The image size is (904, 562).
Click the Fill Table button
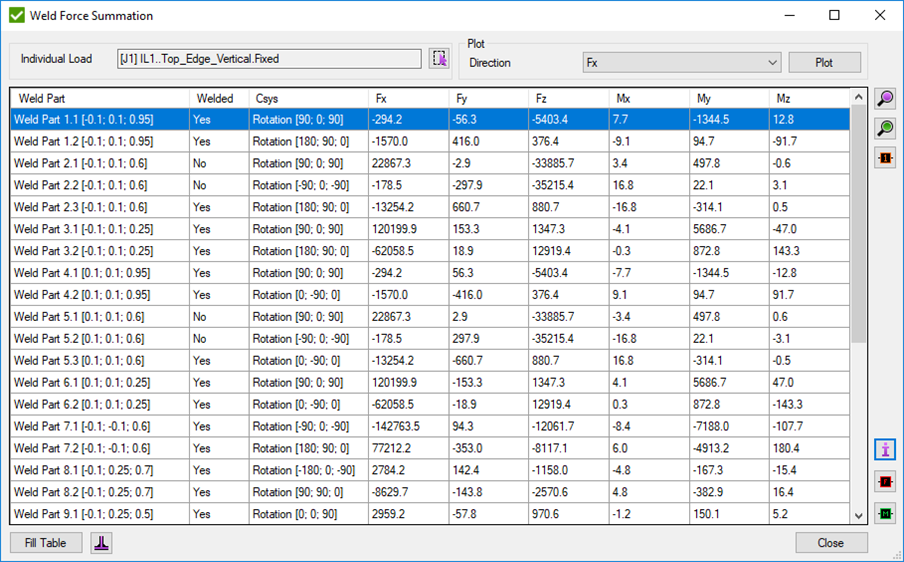pos(46,543)
